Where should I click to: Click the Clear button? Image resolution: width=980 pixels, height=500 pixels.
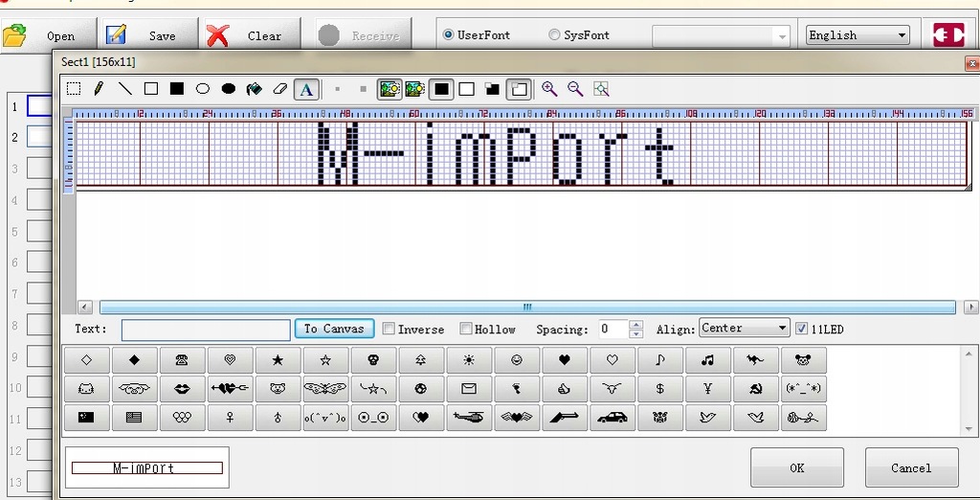pos(252,35)
